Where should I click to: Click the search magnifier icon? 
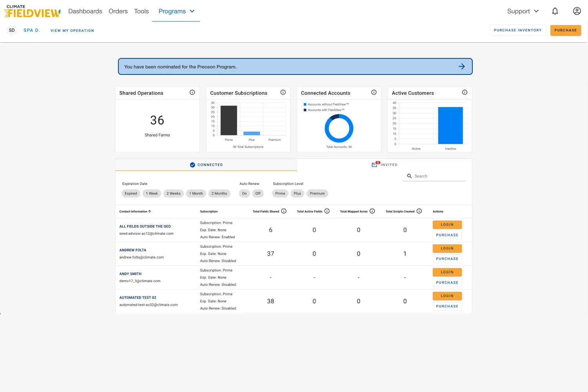click(409, 176)
